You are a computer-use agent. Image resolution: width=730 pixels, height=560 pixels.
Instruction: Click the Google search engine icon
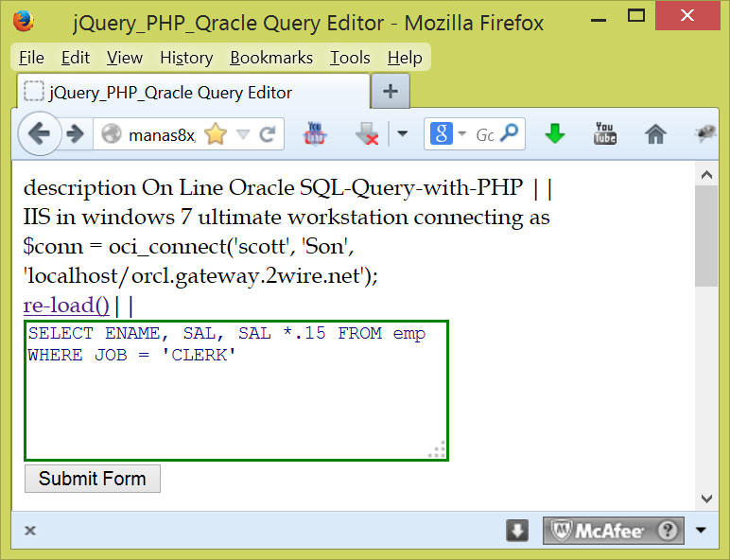(x=441, y=134)
